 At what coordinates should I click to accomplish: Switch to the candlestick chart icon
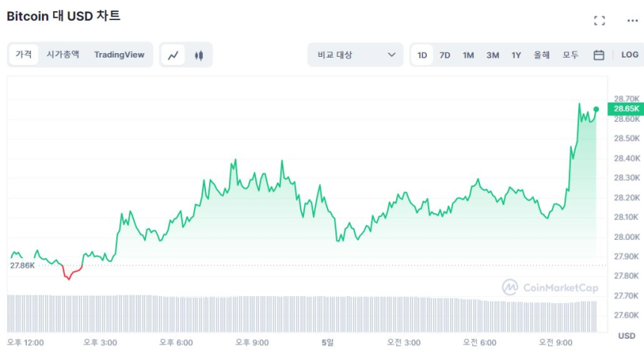click(198, 55)
